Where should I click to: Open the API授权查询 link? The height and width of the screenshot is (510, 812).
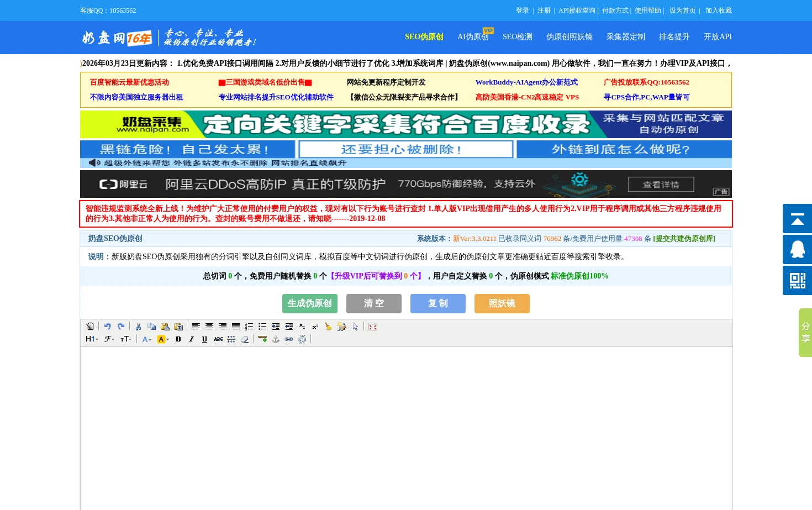coord(577,10)
